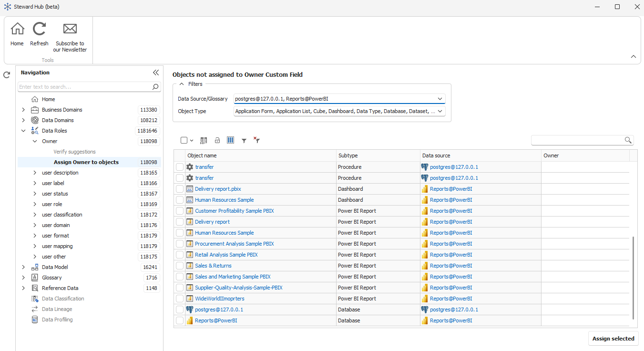Tick the checkbox for Reports@PowerBI Database row
644x351 pixels.
tap(180, 320)
